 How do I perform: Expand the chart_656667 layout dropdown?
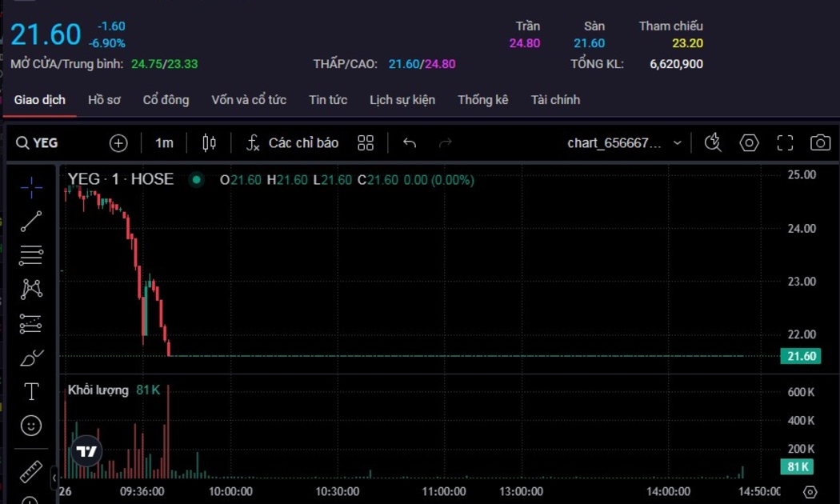pyautogui.click(x=624, y=143)
